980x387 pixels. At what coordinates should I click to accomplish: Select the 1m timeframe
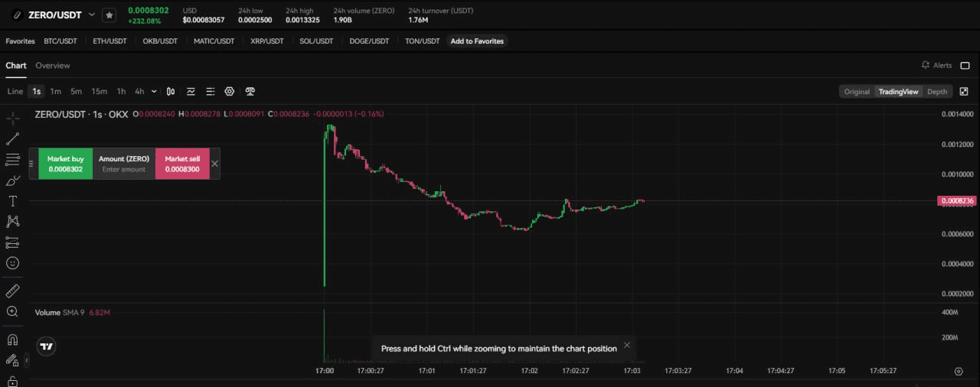click(56, 91)
